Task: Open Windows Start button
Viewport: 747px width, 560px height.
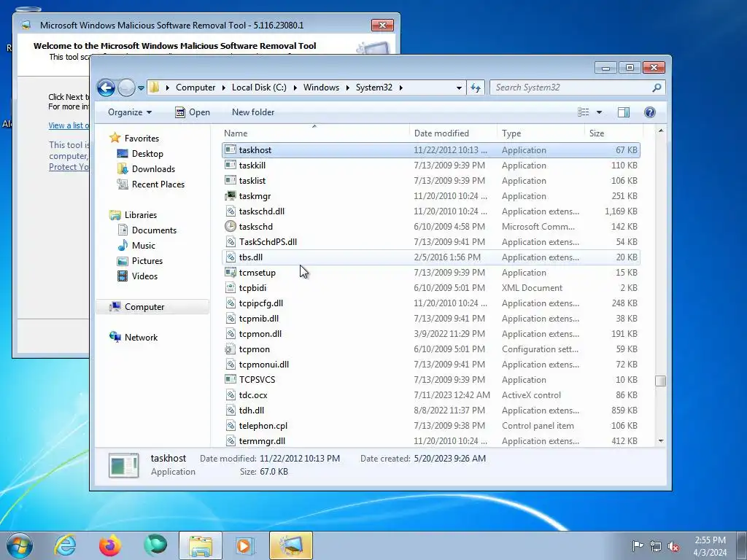Action: coord(20,545)
